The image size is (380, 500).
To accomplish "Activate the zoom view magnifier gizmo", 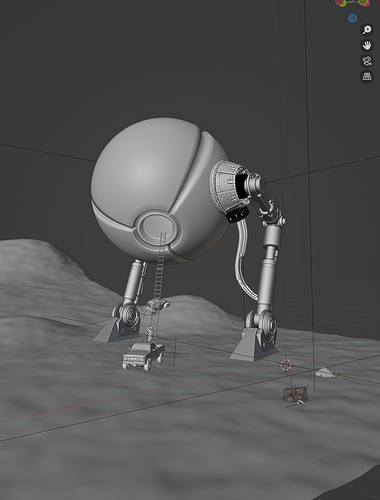I will pyautogui.click(x=367, y=30).
